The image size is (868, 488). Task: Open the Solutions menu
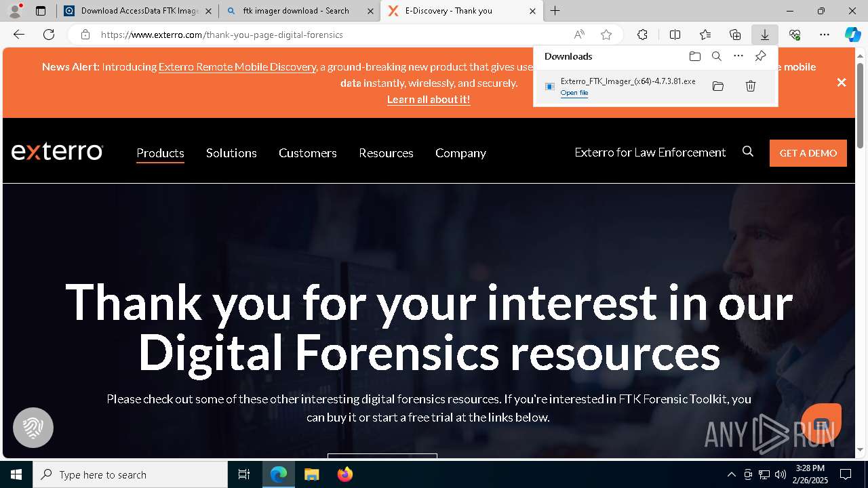231,153
